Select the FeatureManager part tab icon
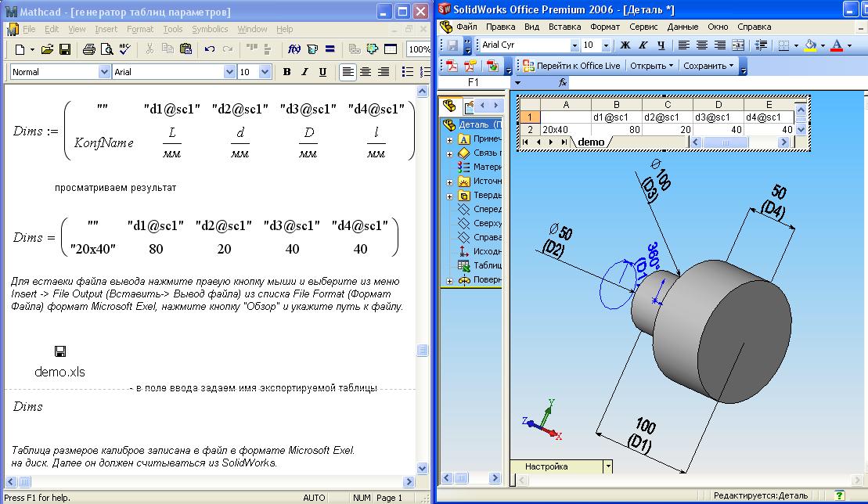This screenshot has width=868, height=504. (449, 105)
